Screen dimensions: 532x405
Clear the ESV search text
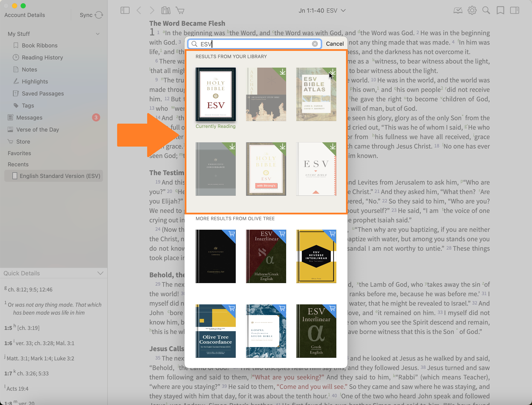(x=315, y=44)
